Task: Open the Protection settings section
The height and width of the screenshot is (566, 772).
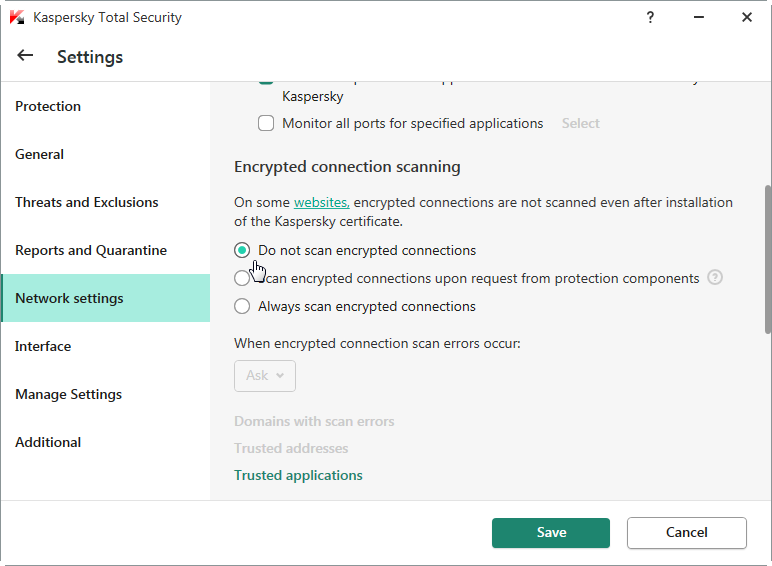Action: [48, 106]
